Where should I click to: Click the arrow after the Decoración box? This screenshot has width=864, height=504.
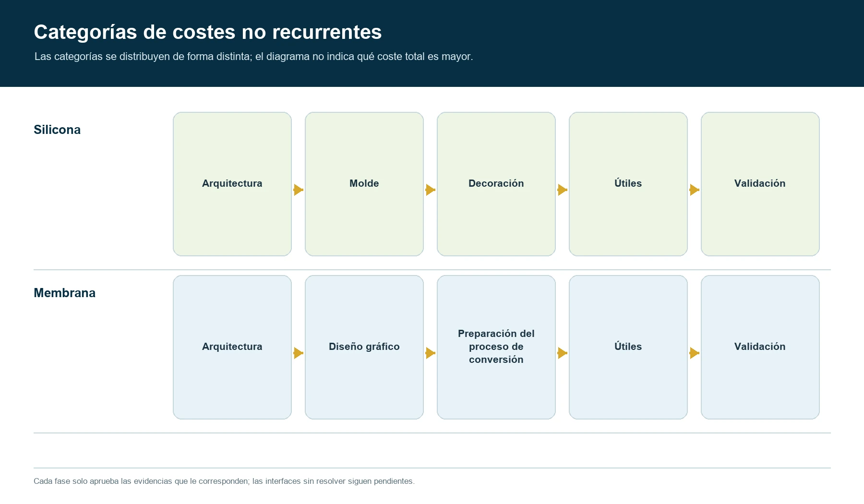tap(562, 190)
